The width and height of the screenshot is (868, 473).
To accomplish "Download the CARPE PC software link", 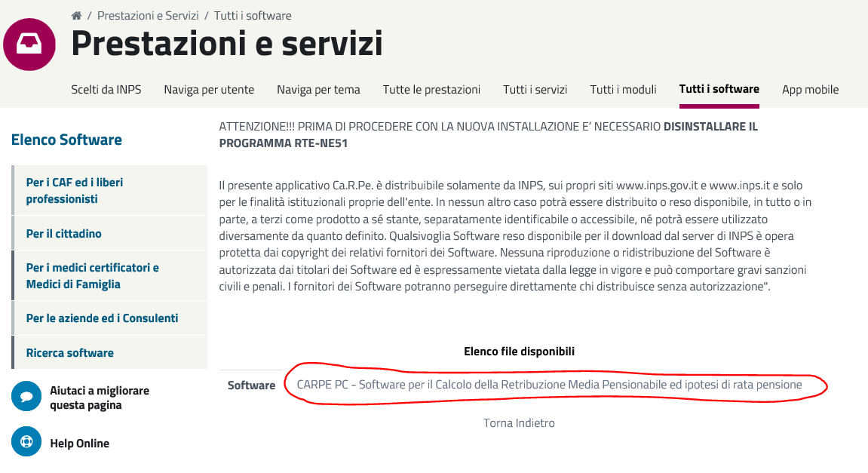I will pos(549,385).
